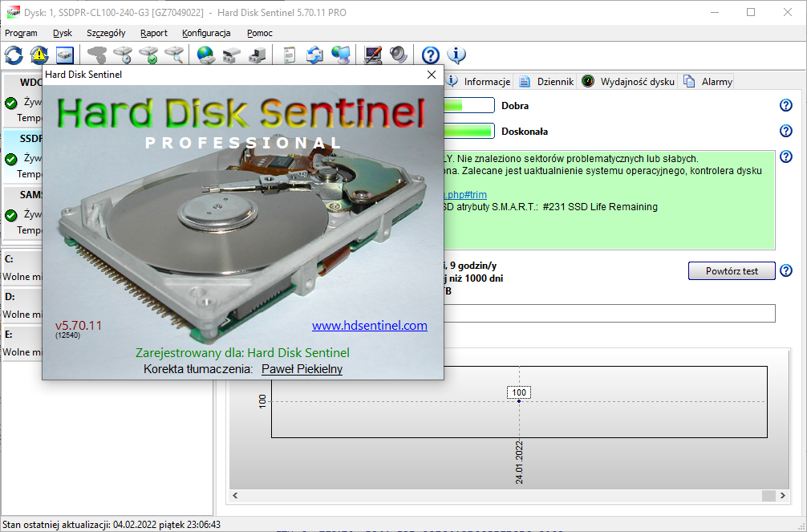This screenshot has width=807, height=532.
Task: Open the Konfiguracja menu
Action: (x=206, y=33)
